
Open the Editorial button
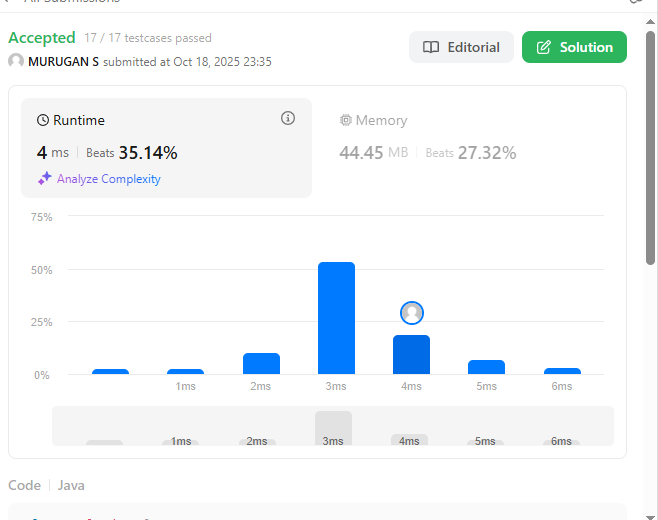(461, 47)
